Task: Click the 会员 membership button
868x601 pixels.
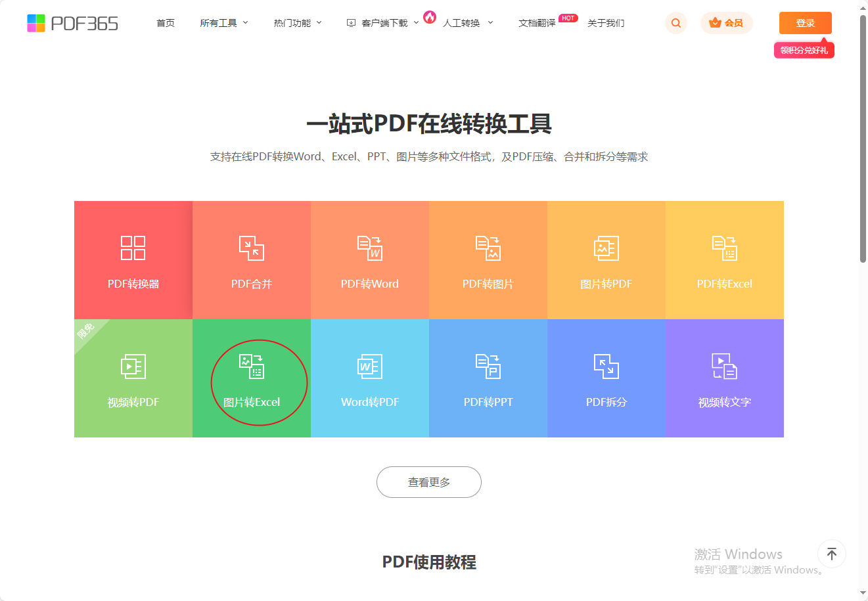Action: pos(727,23)
